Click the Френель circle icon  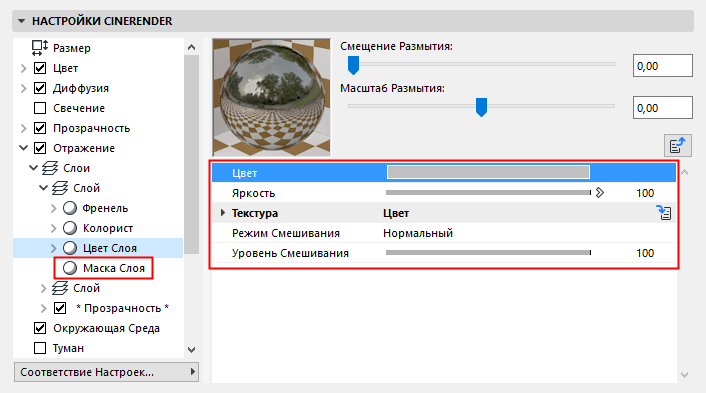[70, 208]
